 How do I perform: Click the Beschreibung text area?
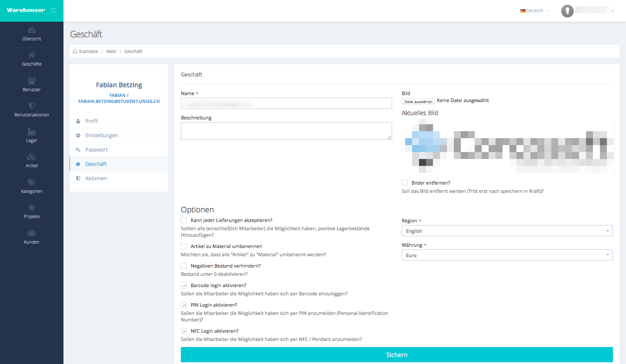pos(286,131)
